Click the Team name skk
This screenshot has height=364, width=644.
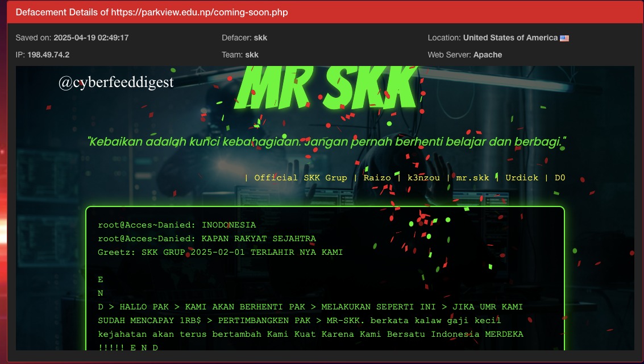click(252, 55)
